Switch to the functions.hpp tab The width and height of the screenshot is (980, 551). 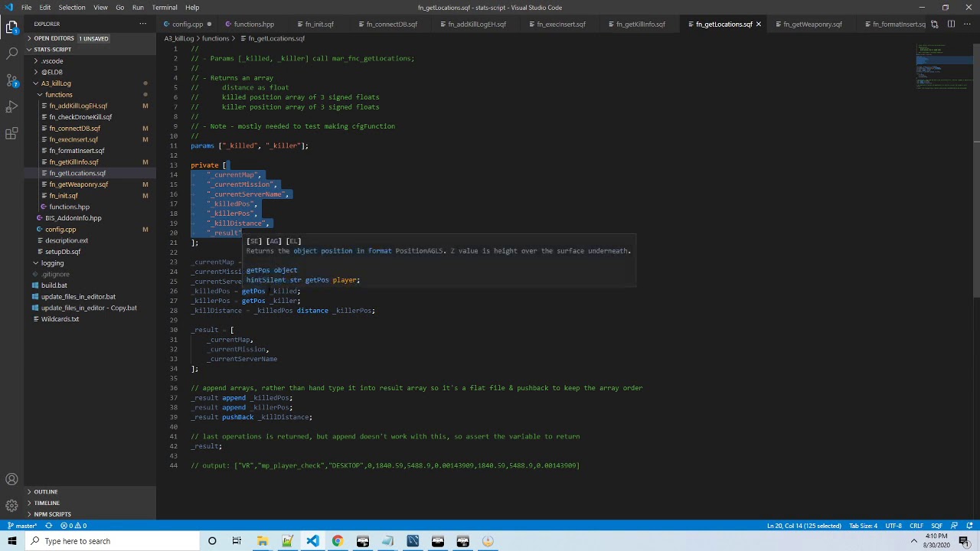[x=253, y=24]
